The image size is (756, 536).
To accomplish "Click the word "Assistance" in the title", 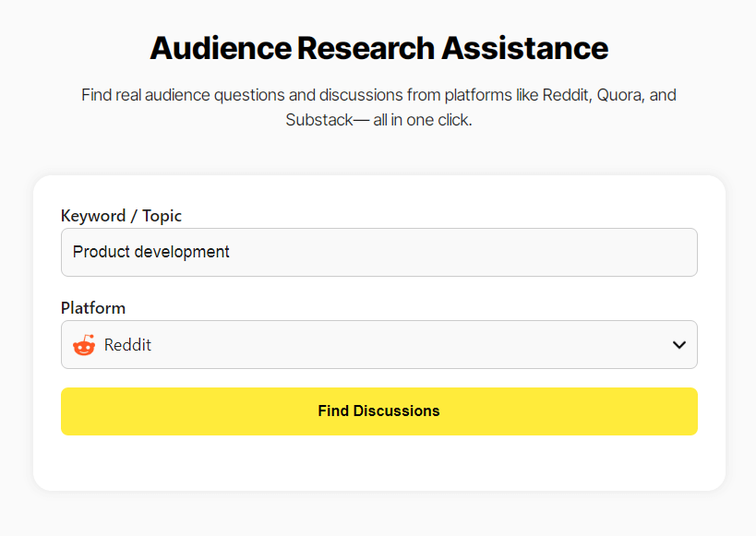I will (x=525, y=48).
